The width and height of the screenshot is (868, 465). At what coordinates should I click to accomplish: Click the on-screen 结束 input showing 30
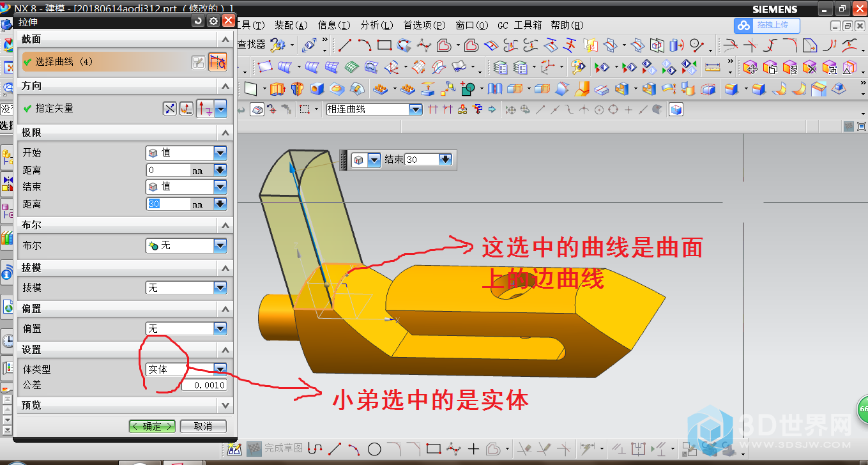click(x=421, y=160)
